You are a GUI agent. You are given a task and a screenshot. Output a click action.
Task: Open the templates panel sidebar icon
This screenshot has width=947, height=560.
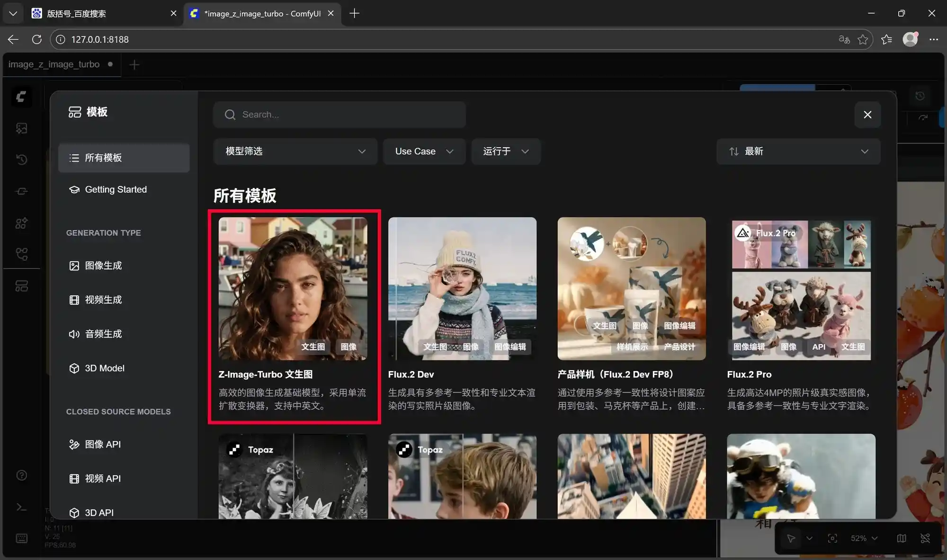[22, 286]
